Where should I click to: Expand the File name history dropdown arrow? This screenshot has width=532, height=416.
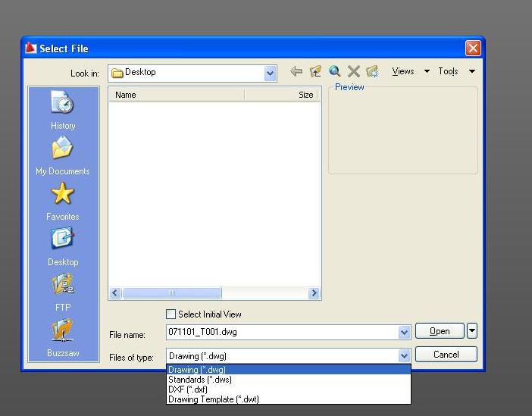point(404,332)
